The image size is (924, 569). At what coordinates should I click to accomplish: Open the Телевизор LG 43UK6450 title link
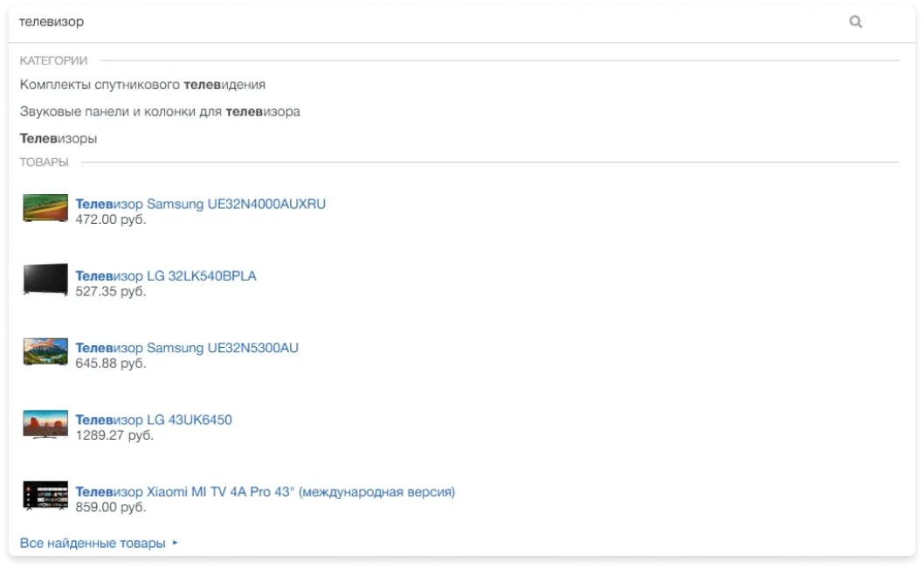point(154,420)
